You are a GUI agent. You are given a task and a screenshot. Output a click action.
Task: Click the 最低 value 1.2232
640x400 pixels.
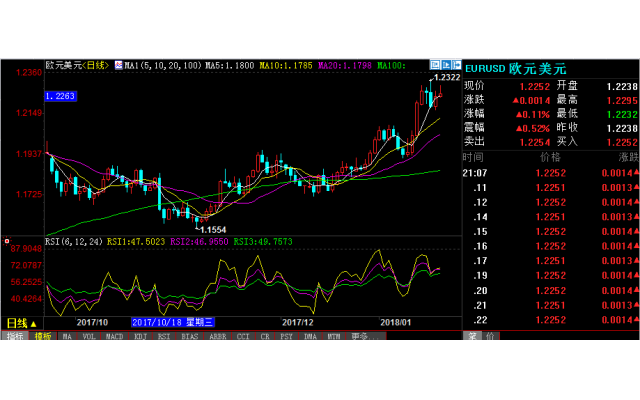tap(622, 114)
